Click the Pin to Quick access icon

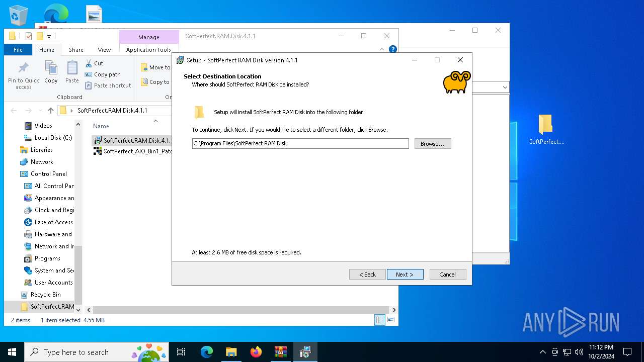click(x=24, y=75)
